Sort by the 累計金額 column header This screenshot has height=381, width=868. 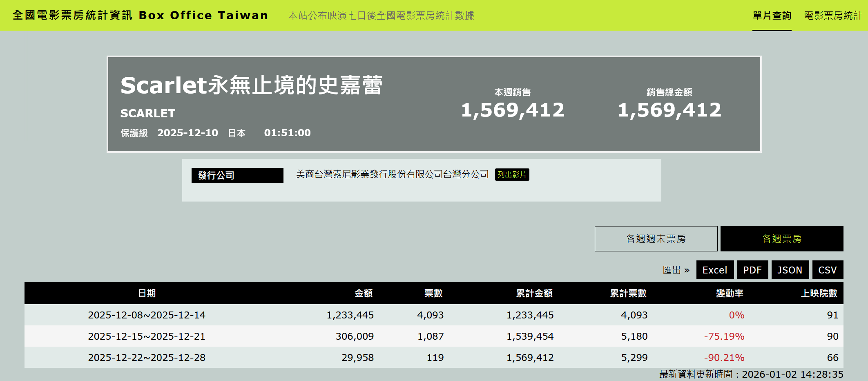click(x=534, y=293)
